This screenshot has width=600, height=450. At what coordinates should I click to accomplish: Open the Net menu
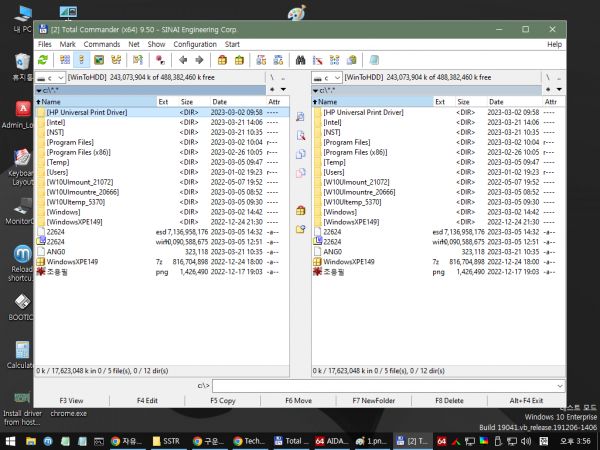click(134, 44)
